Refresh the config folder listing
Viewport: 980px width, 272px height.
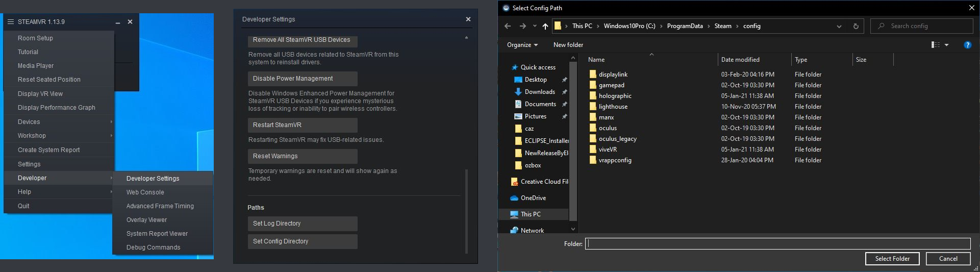coord(856,26)
